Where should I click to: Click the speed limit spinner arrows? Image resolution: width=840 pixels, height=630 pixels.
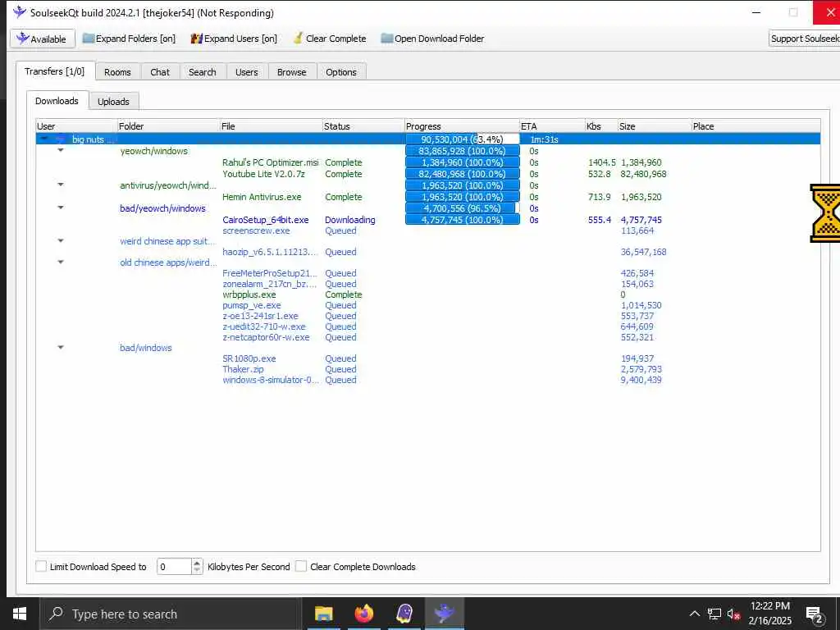197,566
